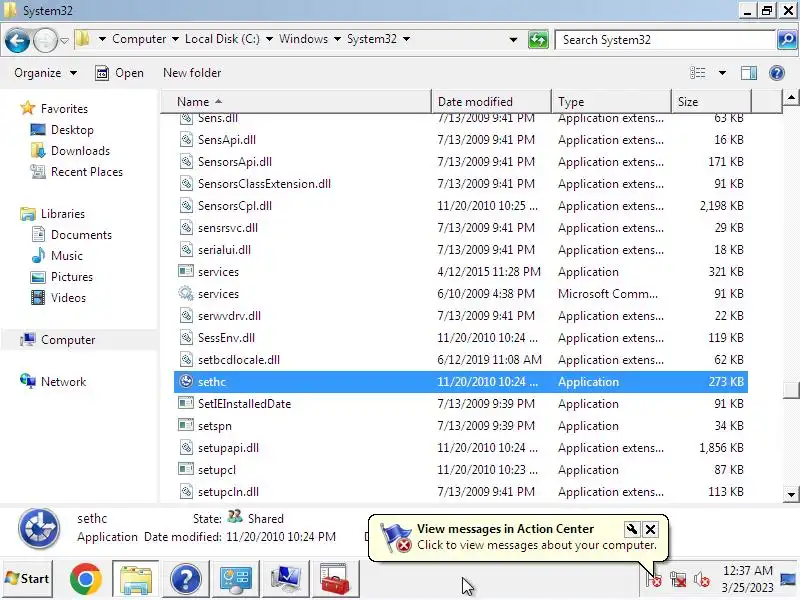The image size is (800, 600).
Task: Click New folder in the toolbar
Action: click(192, 73)
